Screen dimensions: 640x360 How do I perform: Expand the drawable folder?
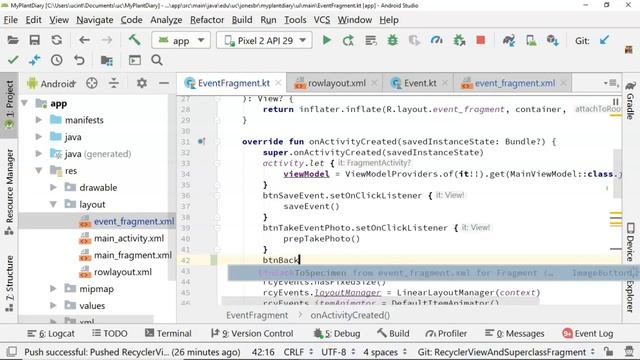(x=53, y=187)
